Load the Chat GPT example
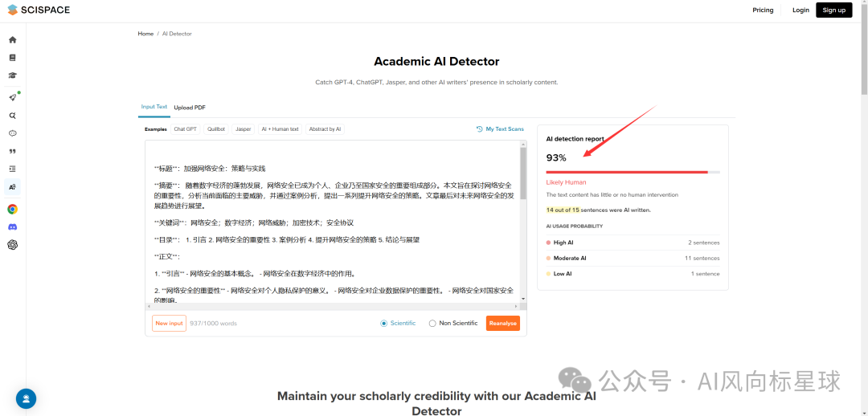This screenshot has width=868, height=416. 186,128
